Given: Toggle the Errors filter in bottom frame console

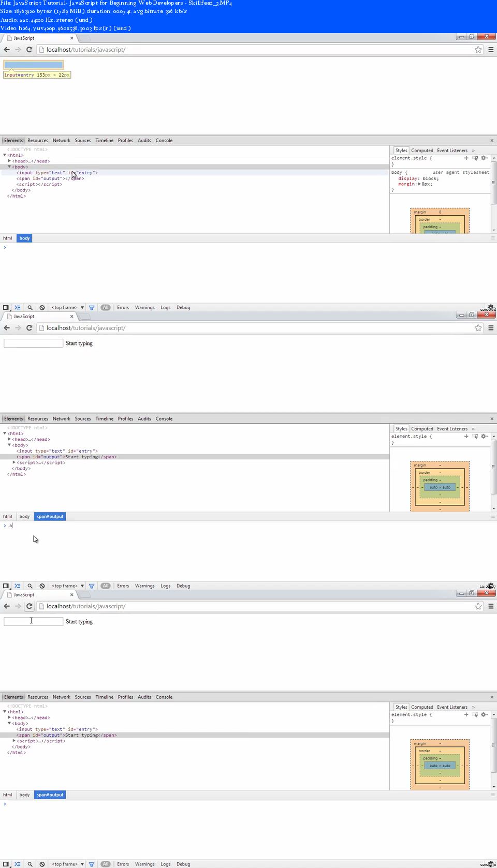Looking at the screenshot, I should click(x=123, y=864).
